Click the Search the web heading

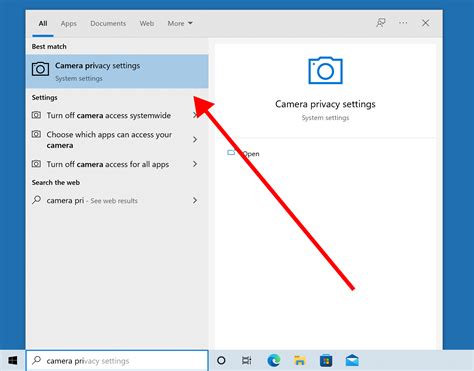56,183
